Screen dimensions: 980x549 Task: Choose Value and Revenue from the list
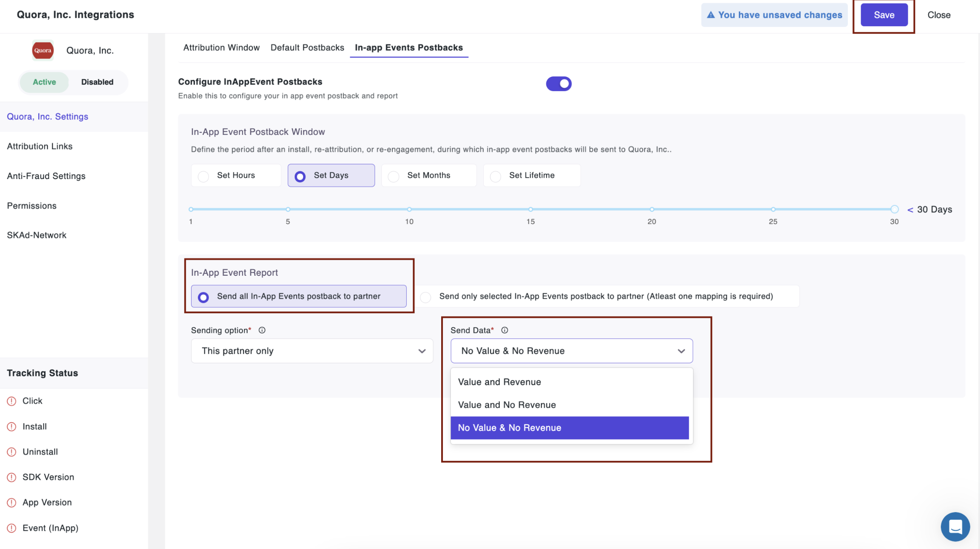pyautogui.click(x=569, y=382)
